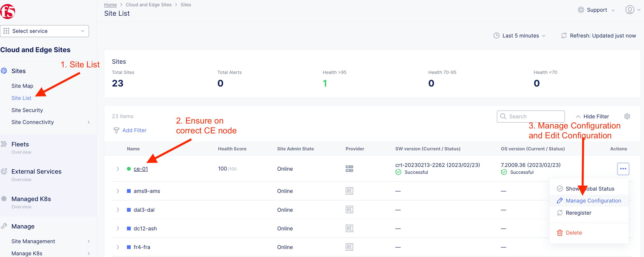Go to Site Map in sidebar
Image resolution: width=644 pixels, height=257 pixels.
click(22, 86)
